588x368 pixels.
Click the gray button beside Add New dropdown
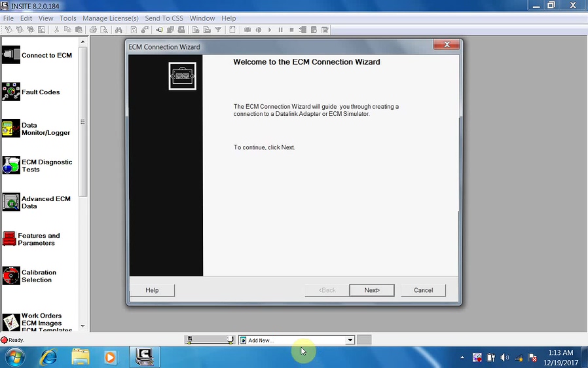tap(364, 340)
